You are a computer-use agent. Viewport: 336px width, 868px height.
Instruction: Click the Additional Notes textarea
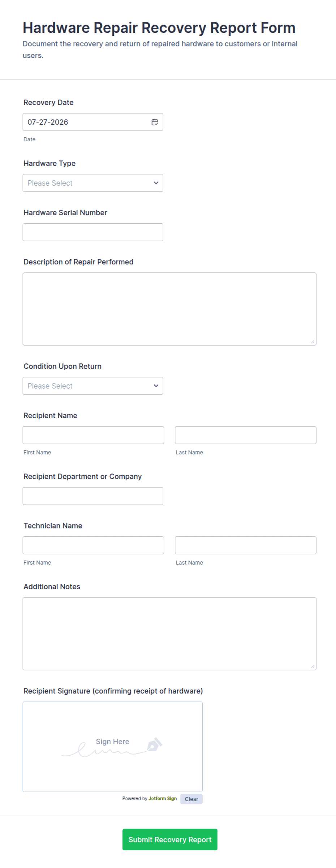[x=169, y=634]
